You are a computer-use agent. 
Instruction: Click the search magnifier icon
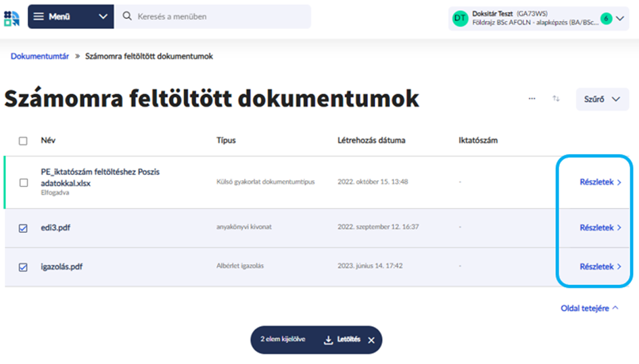pos(127,16)
